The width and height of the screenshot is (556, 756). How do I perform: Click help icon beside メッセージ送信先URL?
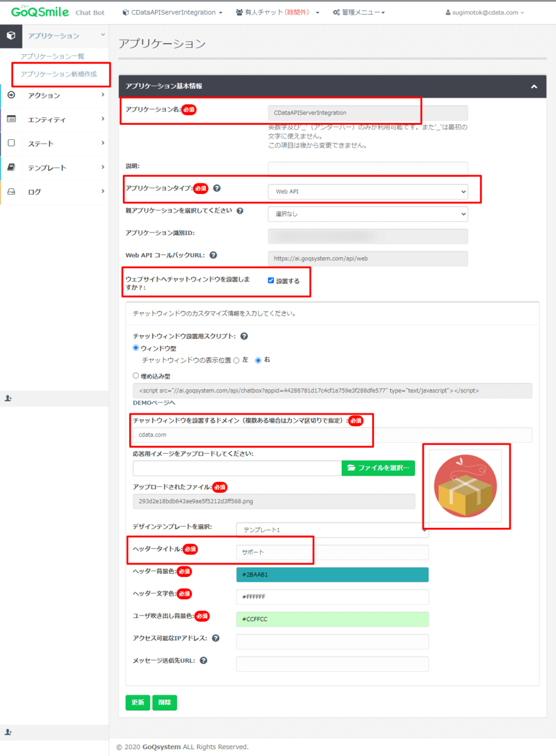[x=203, y=661]
